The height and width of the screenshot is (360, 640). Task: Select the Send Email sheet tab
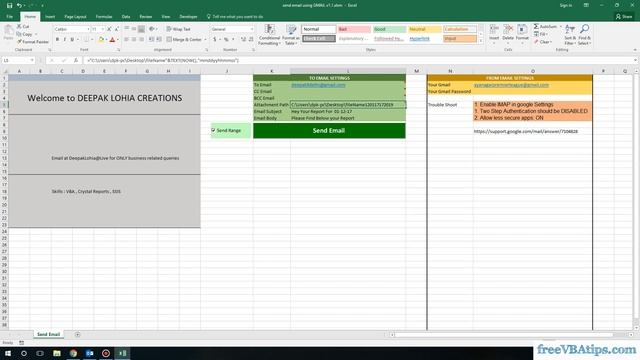pos(48,334)
